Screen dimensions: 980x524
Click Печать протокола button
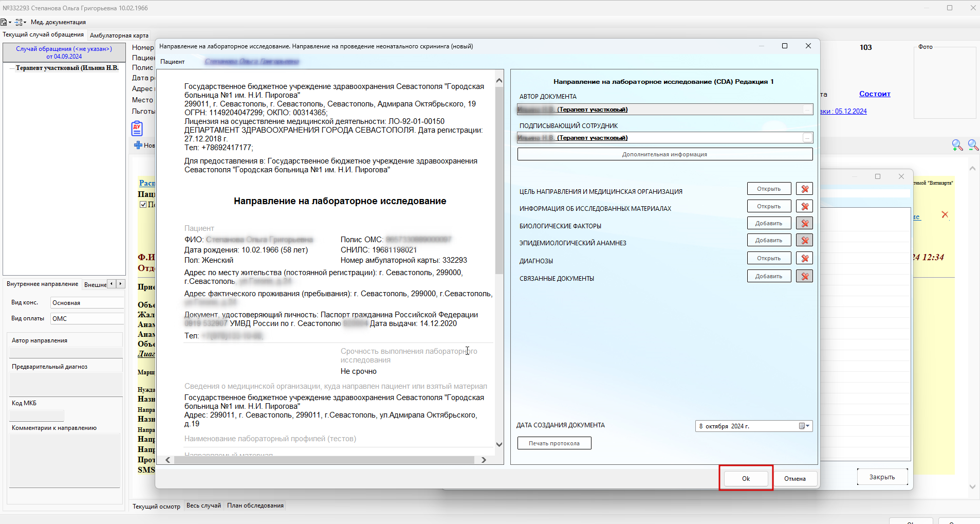coord(554,443)
